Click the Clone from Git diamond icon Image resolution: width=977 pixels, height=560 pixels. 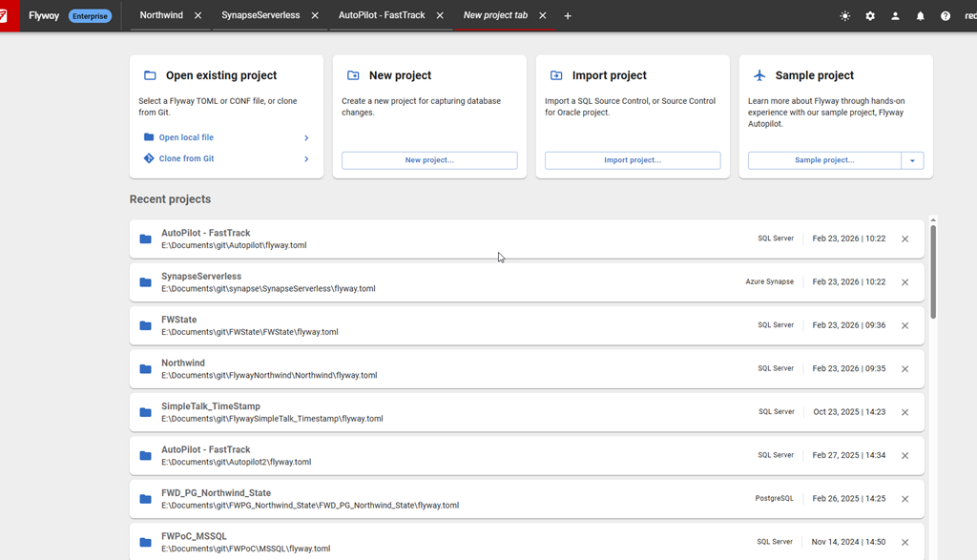(x=149, y=158)
